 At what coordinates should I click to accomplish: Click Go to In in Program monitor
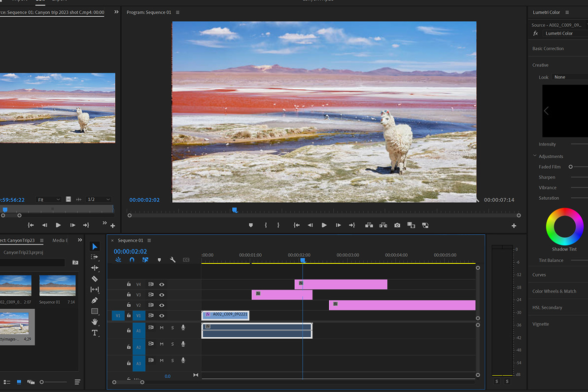pos(296,225)
